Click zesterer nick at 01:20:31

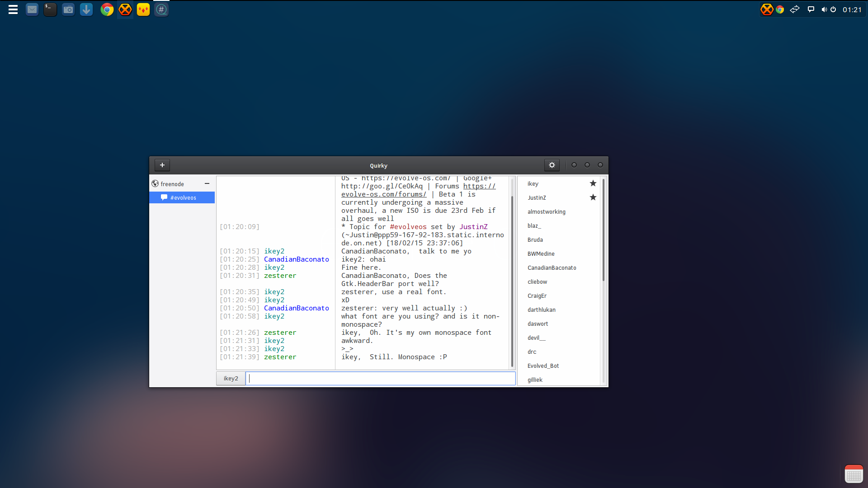[x=280, y=276]
